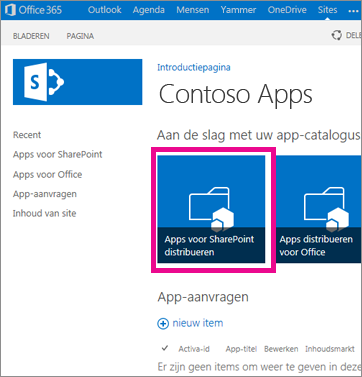The image size is (362, 377).
Task: Open Yammer in the top navigation
Action: pyautogui.click(x=238, y=10)
